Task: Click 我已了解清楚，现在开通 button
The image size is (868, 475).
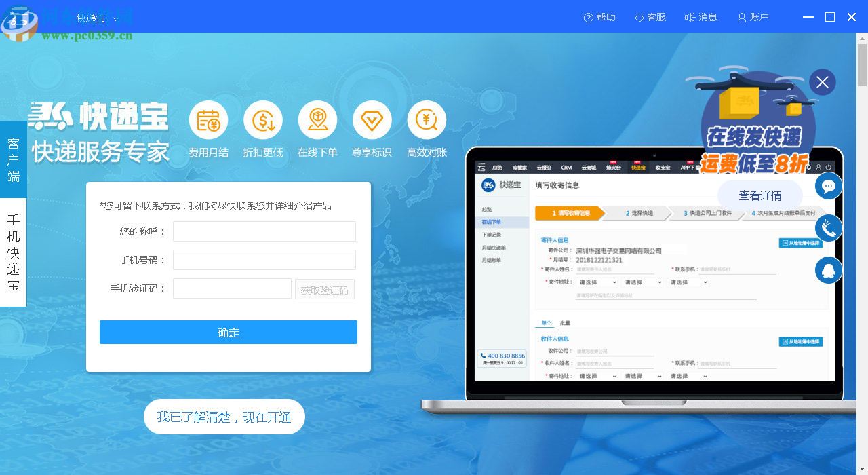Action: pos(224,417)
